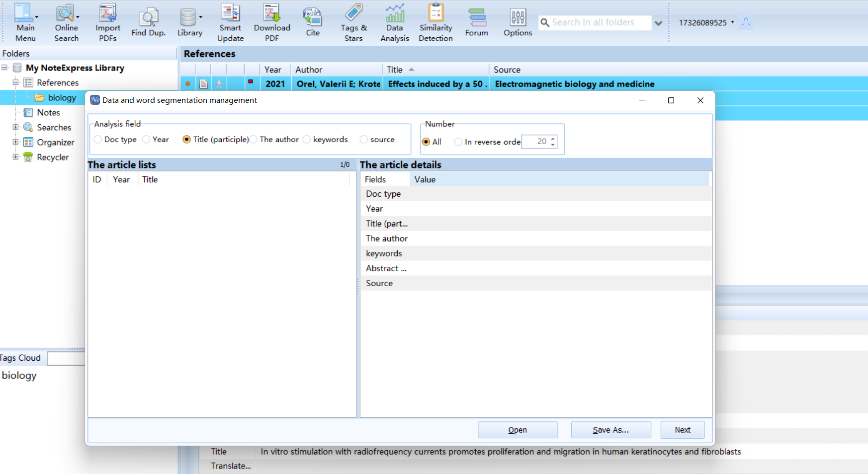
Task: Click the red flag marker in reference row
Action: (x=251, y=81)
